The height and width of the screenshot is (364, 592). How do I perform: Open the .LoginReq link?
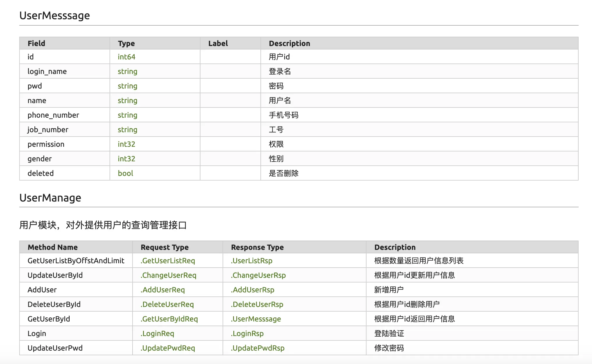[x=157, y=333]
